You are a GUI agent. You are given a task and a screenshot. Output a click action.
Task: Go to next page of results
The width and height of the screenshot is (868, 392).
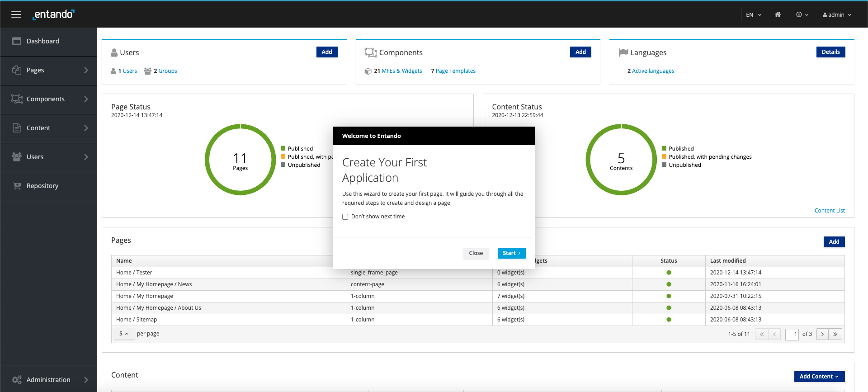[822, 335]
